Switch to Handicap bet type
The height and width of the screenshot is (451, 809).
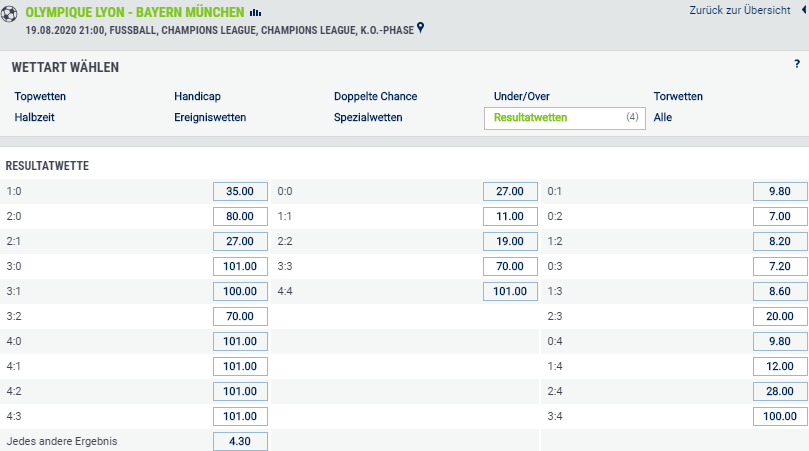197,96
